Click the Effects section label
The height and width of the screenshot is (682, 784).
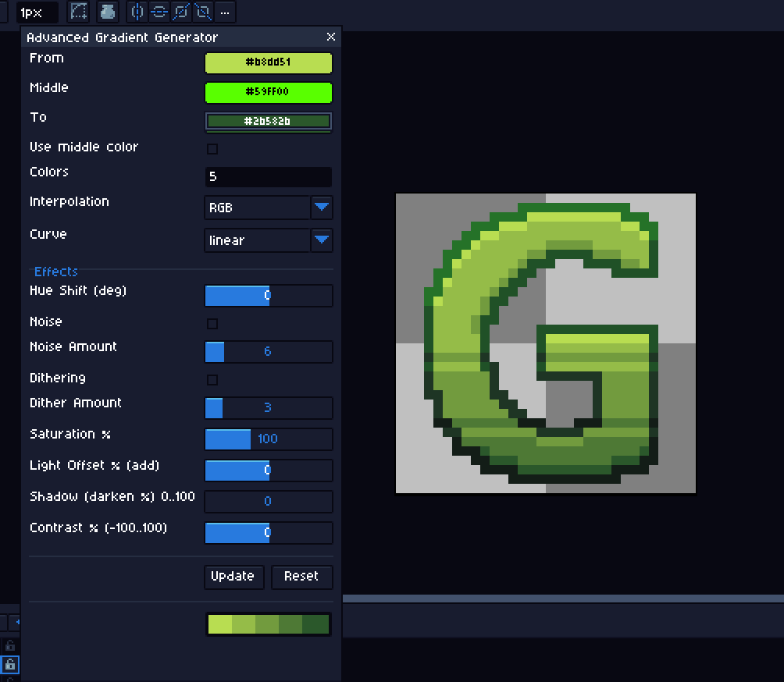tap(56, 272)
